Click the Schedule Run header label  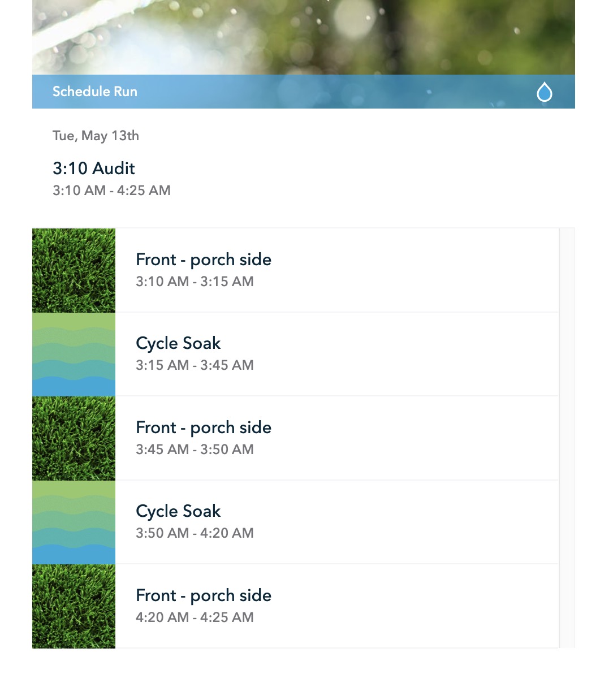point(95,92)
